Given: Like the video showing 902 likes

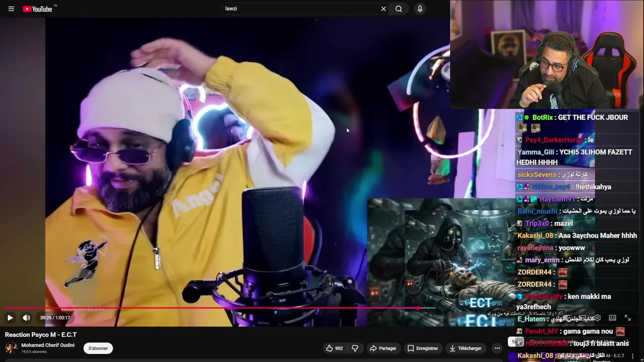Looking at the screenshot, I should (334, 348).
